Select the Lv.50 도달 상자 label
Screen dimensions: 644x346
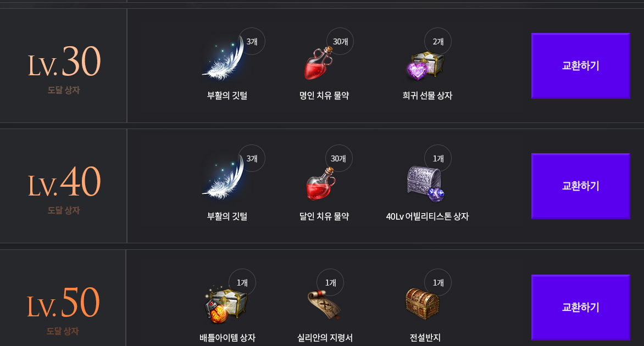point(63,331)
